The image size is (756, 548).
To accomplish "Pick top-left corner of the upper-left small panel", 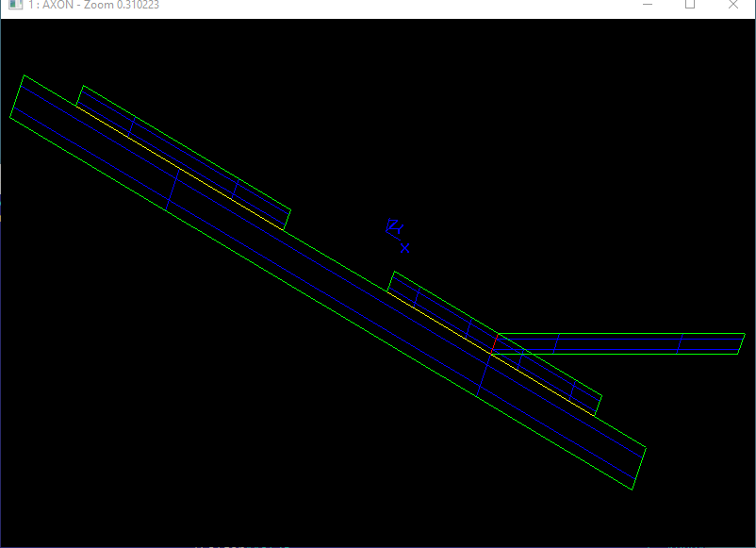I will 83,87.
